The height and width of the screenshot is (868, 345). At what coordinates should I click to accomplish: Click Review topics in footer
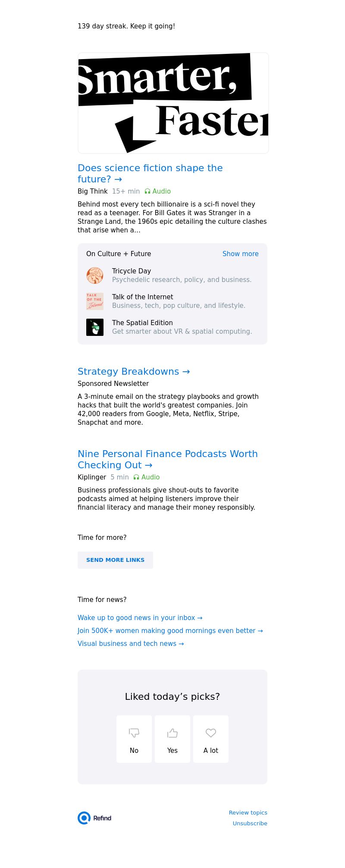(x=248, y=813)
